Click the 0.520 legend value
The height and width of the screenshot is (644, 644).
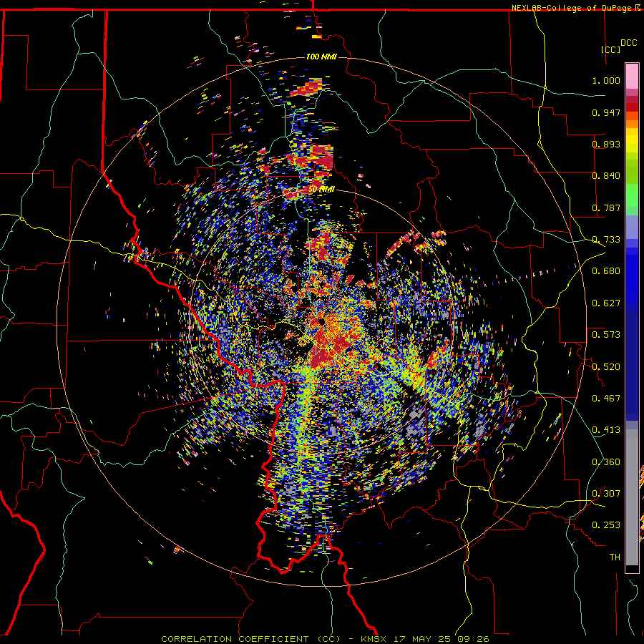coord(606,367)
